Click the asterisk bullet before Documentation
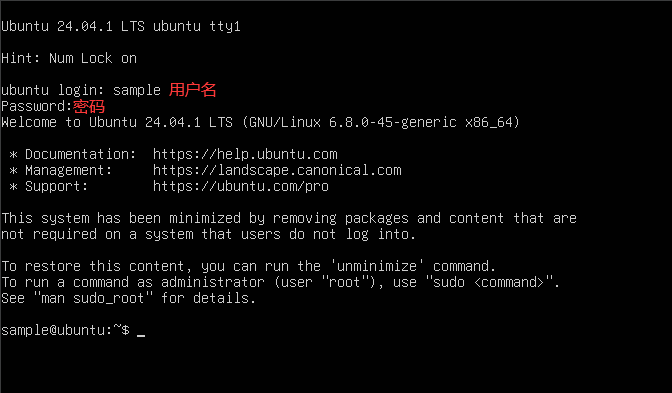This screenshot has height=393, width=672. point(13,155)
